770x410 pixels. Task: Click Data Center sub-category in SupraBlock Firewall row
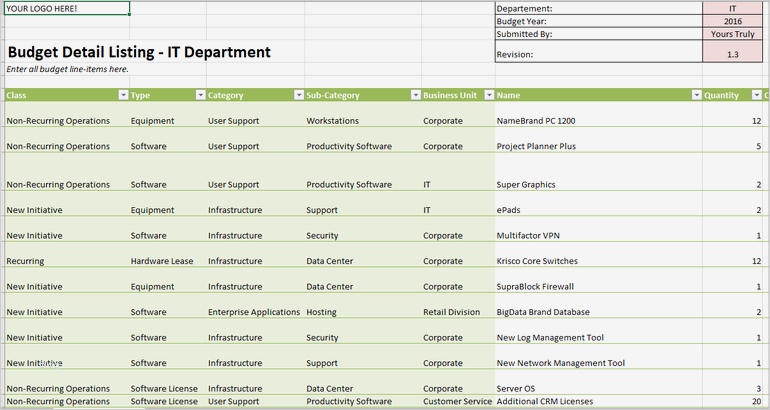pos(363,280)
